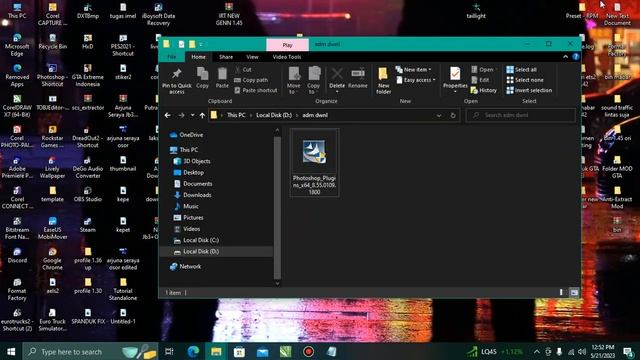Image resolution: width=640 pixels, height=360 pixels.
Task: Collapse the ribbon with the chevron
Action: click(565, 57)
